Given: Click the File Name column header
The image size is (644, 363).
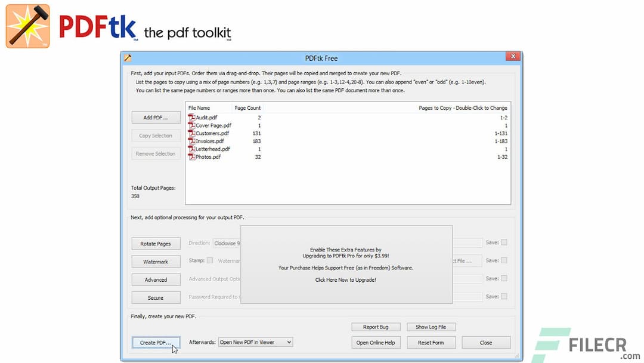Looking at the screenshot, I should [x=200, y=107].
